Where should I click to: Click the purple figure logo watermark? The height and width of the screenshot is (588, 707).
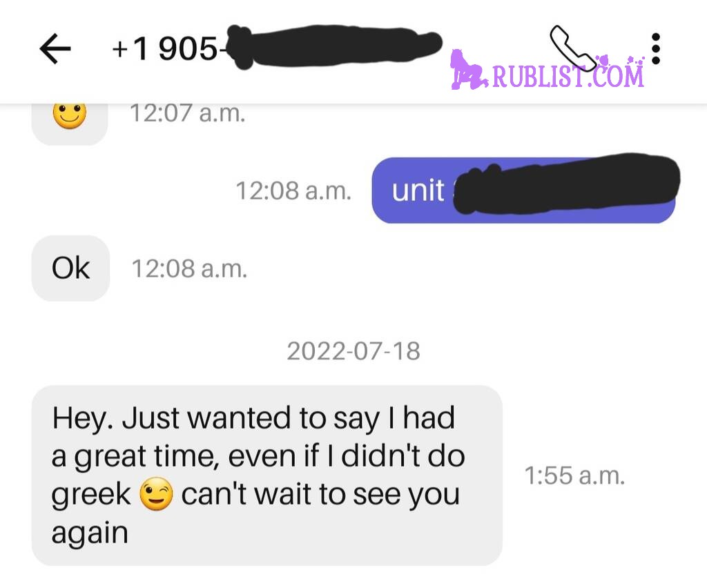[x=469, y=70]
